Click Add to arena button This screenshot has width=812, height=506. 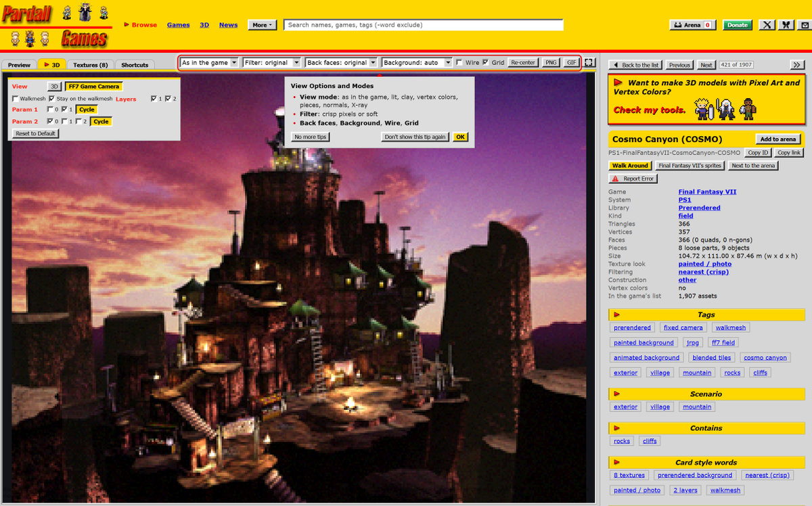[778, 139]
